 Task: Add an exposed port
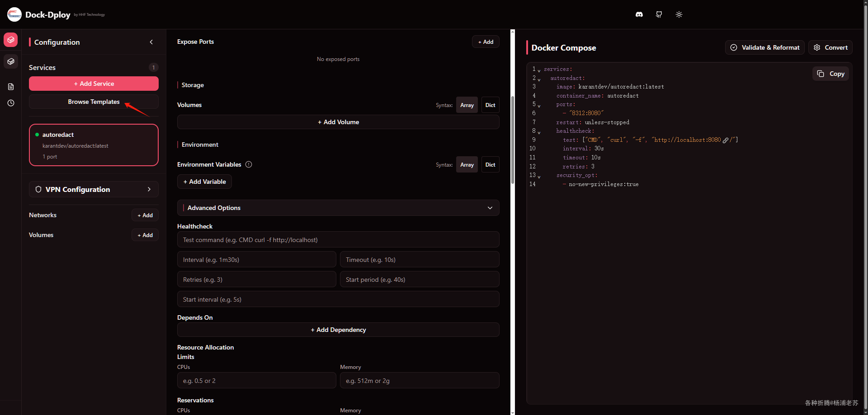486,42
